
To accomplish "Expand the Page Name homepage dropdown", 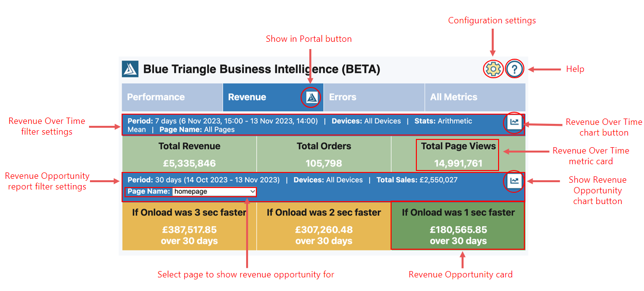I will click(x=214, y=191).
